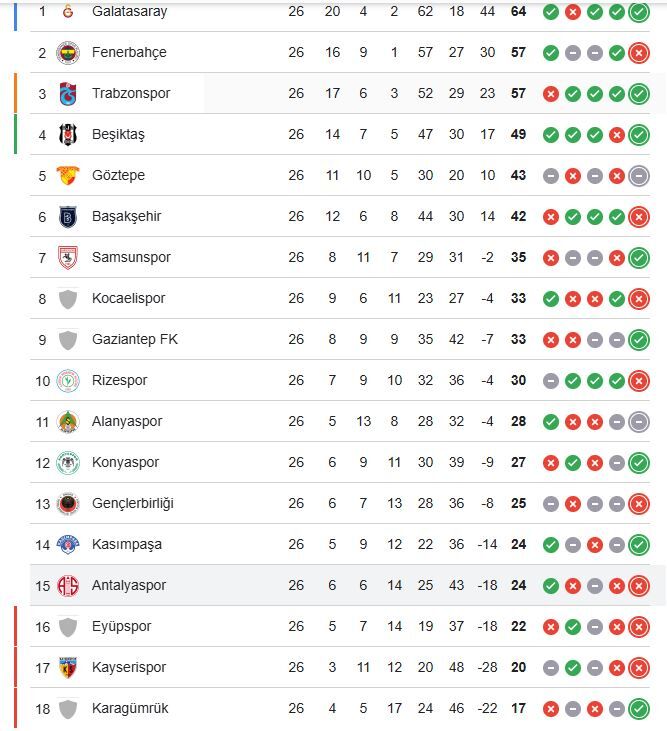This screenshot has width=667, height=731.
Task: Click the Alanyaspor club logo
Action: pos(68,421)
